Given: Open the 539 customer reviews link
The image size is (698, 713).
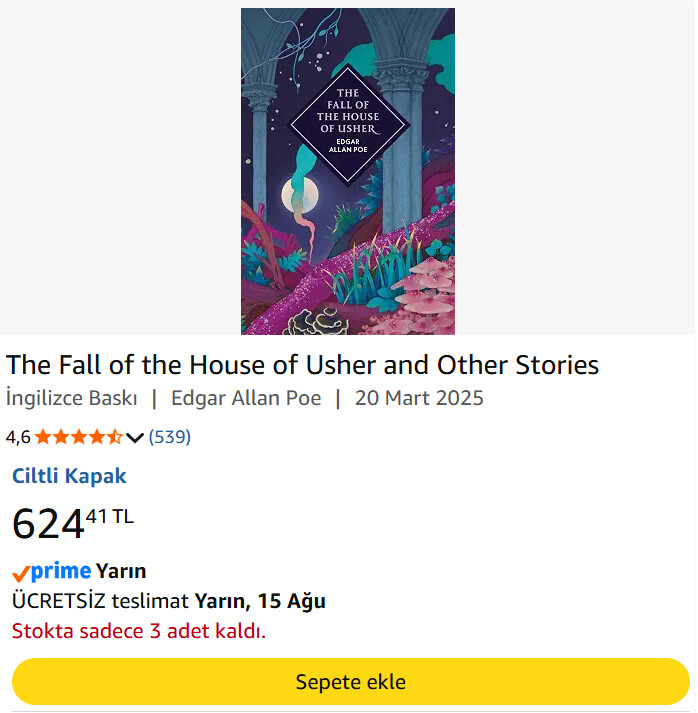Looking at the screenshot, I should click(170, 437).
